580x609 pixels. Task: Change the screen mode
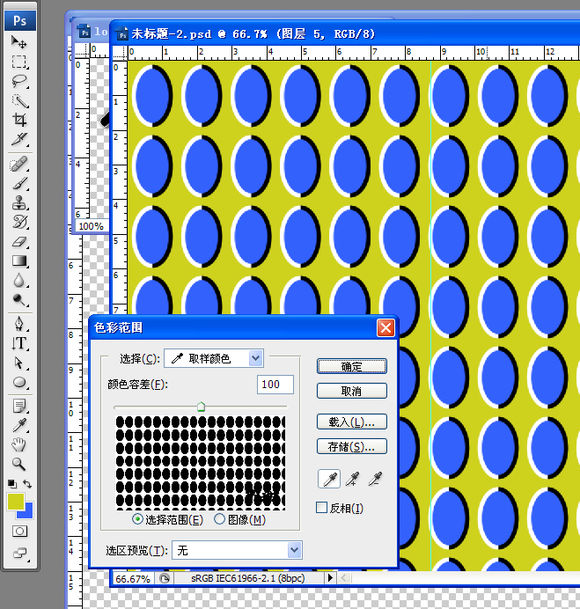click(x=19, y=553)
